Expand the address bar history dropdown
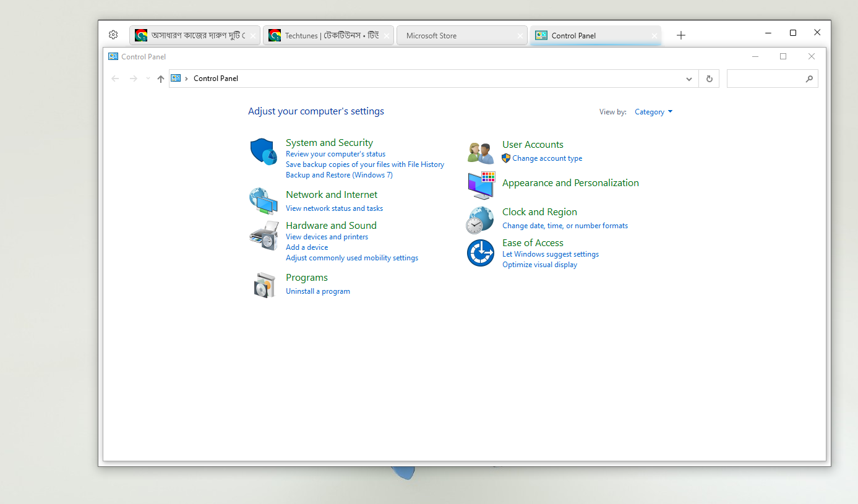The height and width of the screenshot is (504, 858). (x=689, y=79)
